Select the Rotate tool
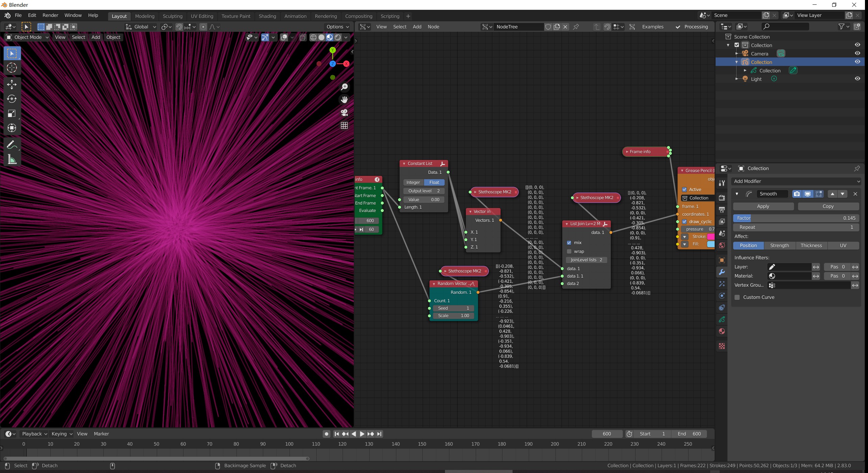This screenshot has height=473, width=868. click(12, 99)
